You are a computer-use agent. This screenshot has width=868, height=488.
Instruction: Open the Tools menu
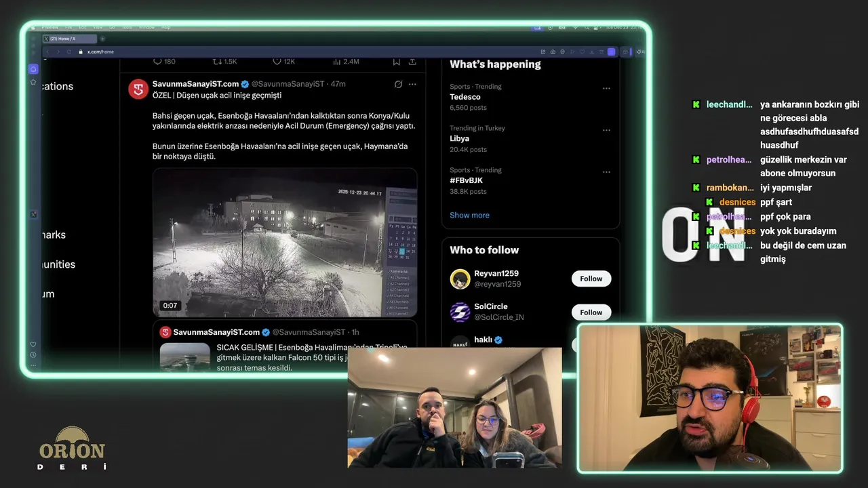pyautogui.click(x=127, y=27)
